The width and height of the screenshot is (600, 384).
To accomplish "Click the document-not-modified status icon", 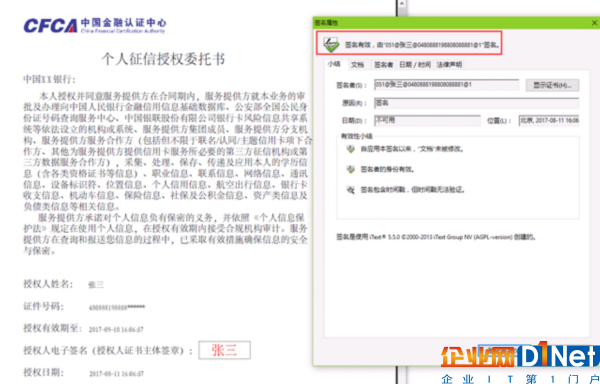I will (351, 149).
